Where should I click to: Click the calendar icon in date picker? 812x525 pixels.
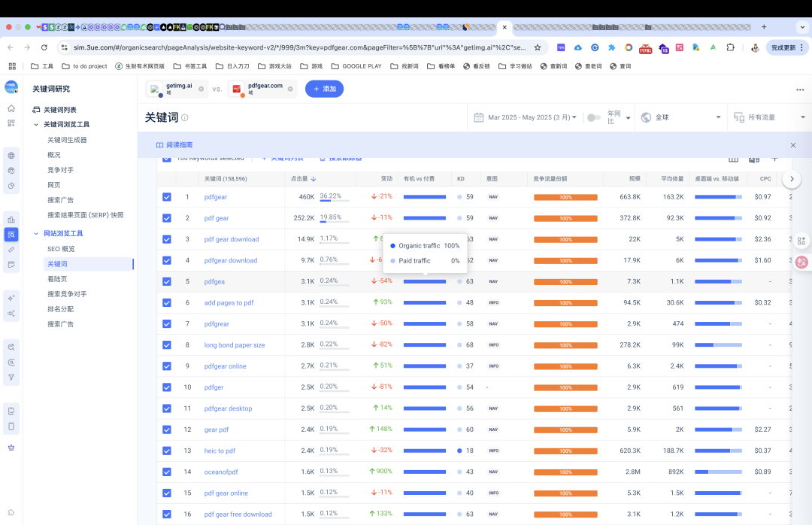(x=478, y=117)
